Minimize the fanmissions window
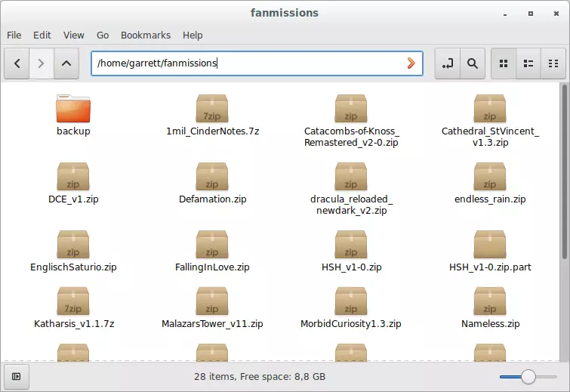This screenshot has height=392, width=570. click(505, 14)
